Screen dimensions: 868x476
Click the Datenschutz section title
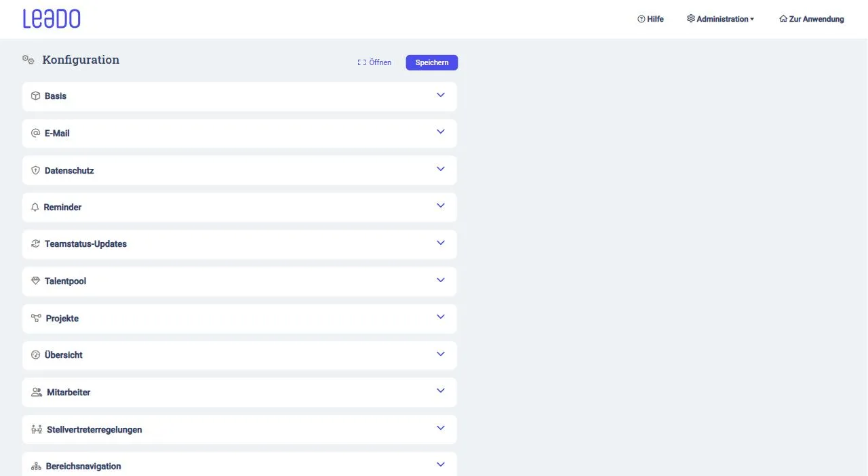point(69,171)
